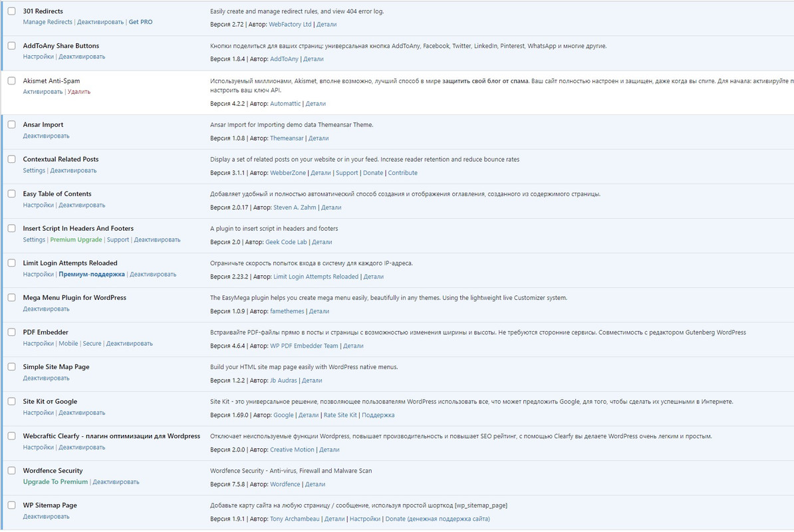The width and height of the screenshot is (794, 532).
Task: Select the AddToAny Share Buttons checkbox
Action: [12, 46]
